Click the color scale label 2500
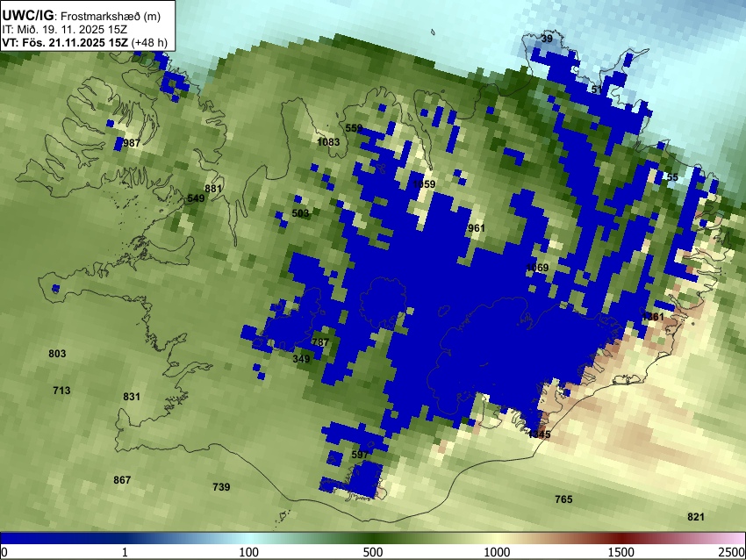 tap(733, 552)
